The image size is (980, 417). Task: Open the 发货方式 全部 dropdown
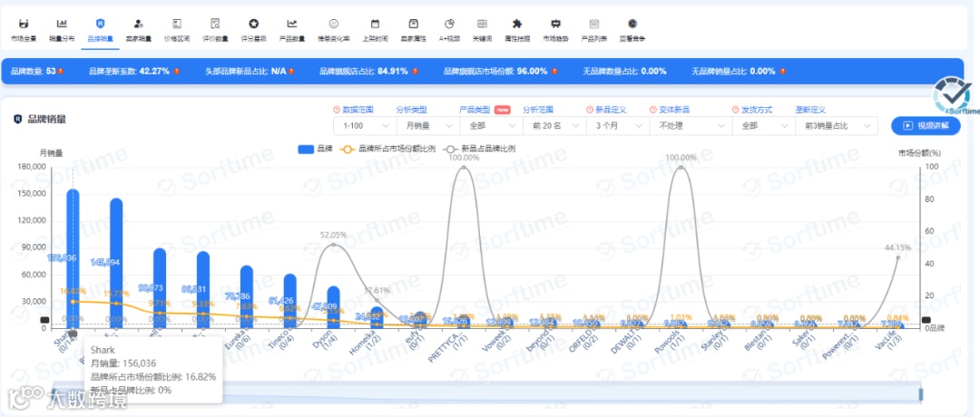coord(764,125)
